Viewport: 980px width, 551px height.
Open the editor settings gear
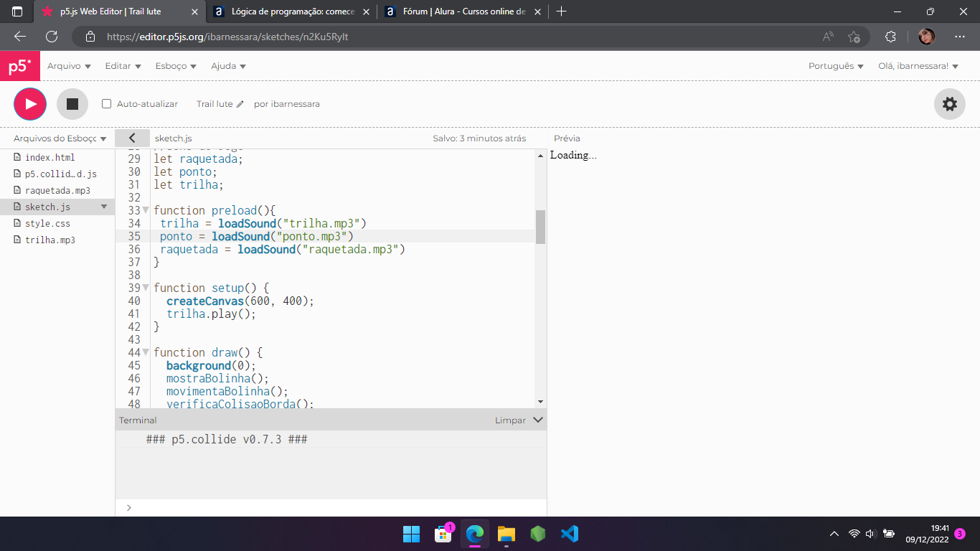pyautogui.click(x=949, y=104)
